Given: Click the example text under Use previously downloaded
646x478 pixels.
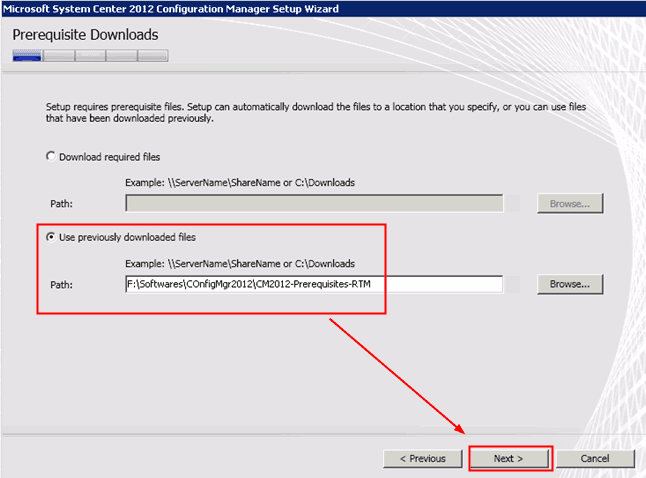Looking at the screenshot, I should [240, 264].
